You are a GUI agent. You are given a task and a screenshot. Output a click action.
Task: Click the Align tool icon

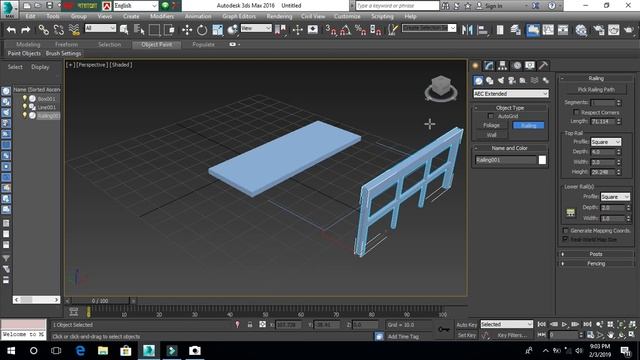point(482,29)
